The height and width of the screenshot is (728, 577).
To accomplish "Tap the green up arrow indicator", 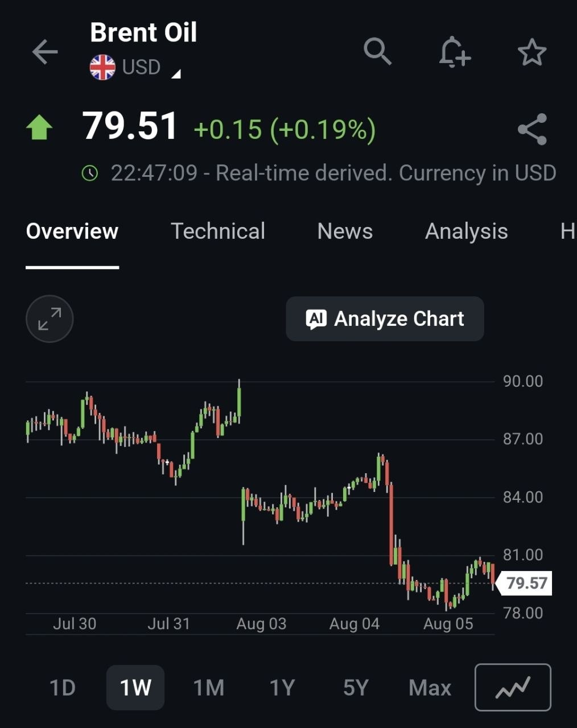I will [39, 127].
